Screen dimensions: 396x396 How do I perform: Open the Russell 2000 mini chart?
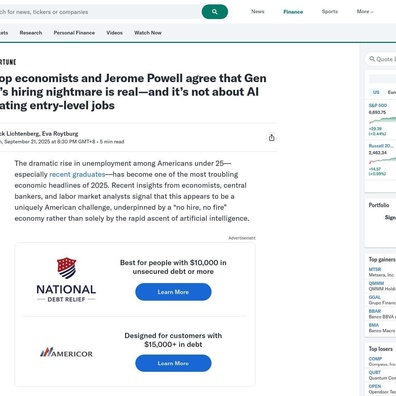(383, 160)
